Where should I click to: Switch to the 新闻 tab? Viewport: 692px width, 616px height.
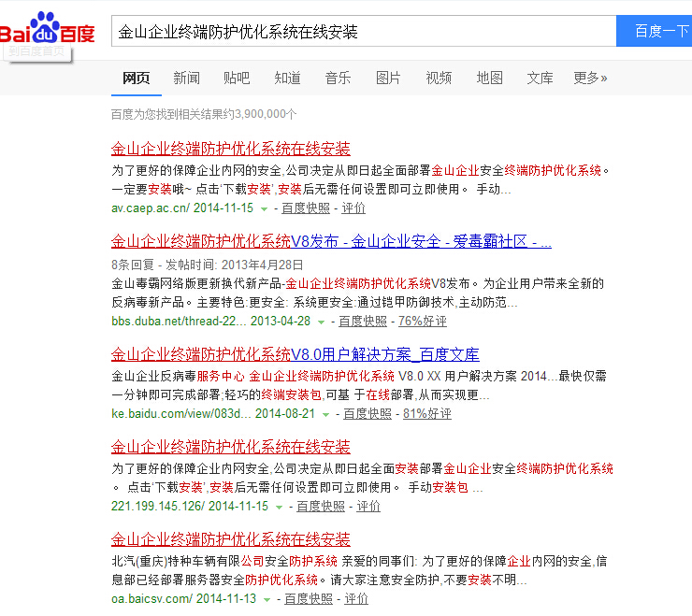[x=186, y=79]
